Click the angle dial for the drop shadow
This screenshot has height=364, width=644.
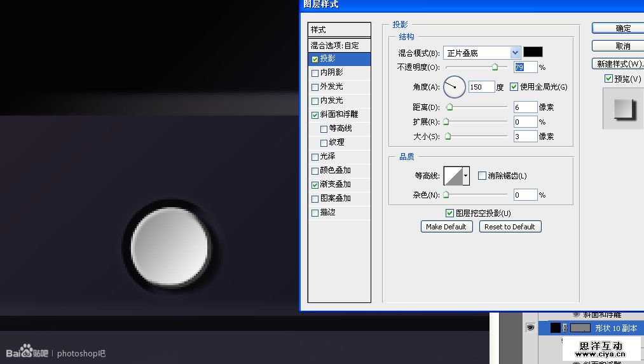[455, 87]
